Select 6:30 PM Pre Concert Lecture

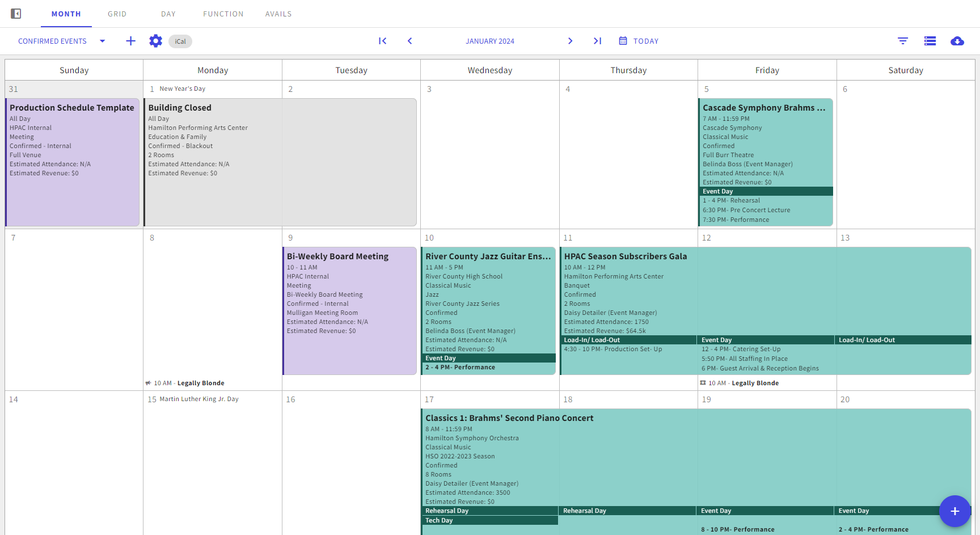pyautogui.click(x=746, y=210)
